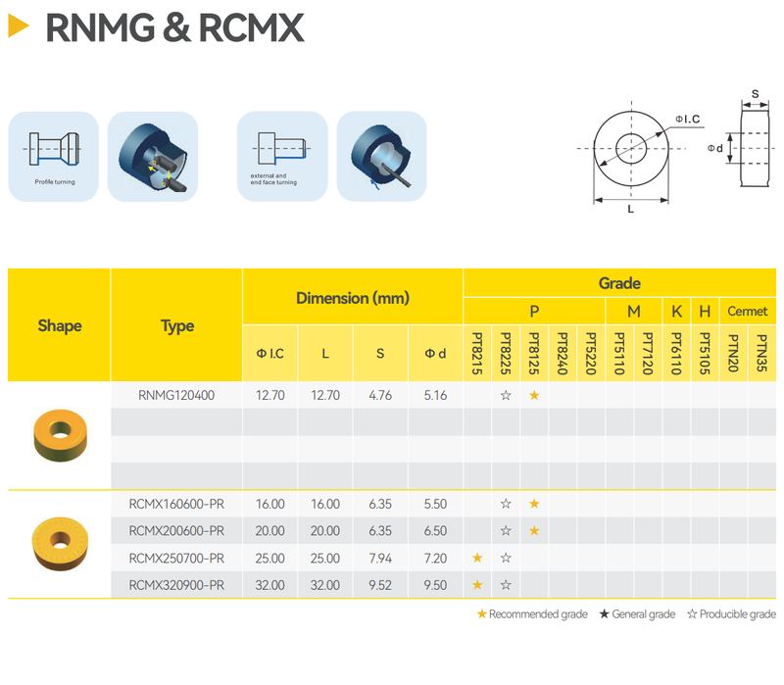Select the gold star in the RCMX320900-PR row
Viewport: 784px width, 685px height.
coord(477,585)
